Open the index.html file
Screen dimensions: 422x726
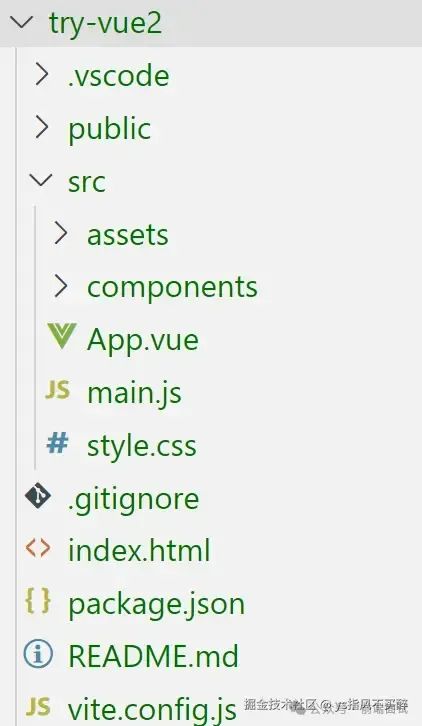click(139, 551)
